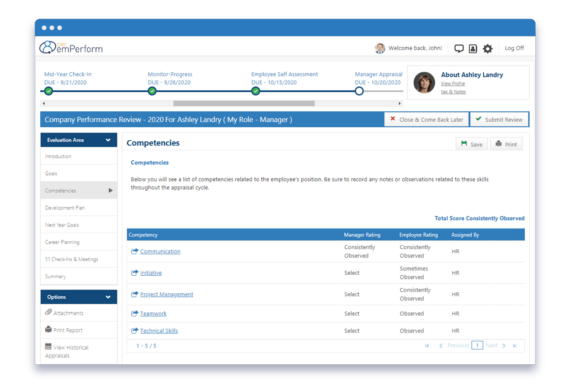The image size is (570, 392).
Task: Click John's profile avatar in the header
Action: coord(379,48)
